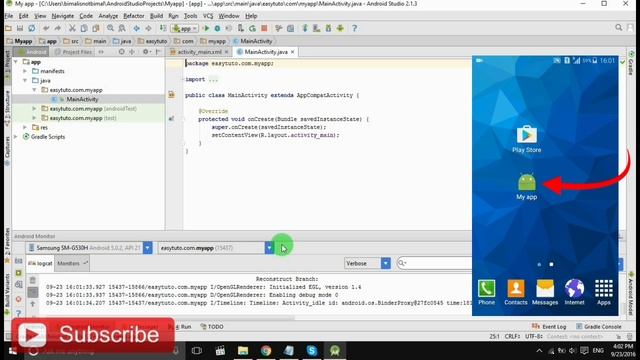Open the File menu
This screenshot has width=640, height=360.
point(9,16)
